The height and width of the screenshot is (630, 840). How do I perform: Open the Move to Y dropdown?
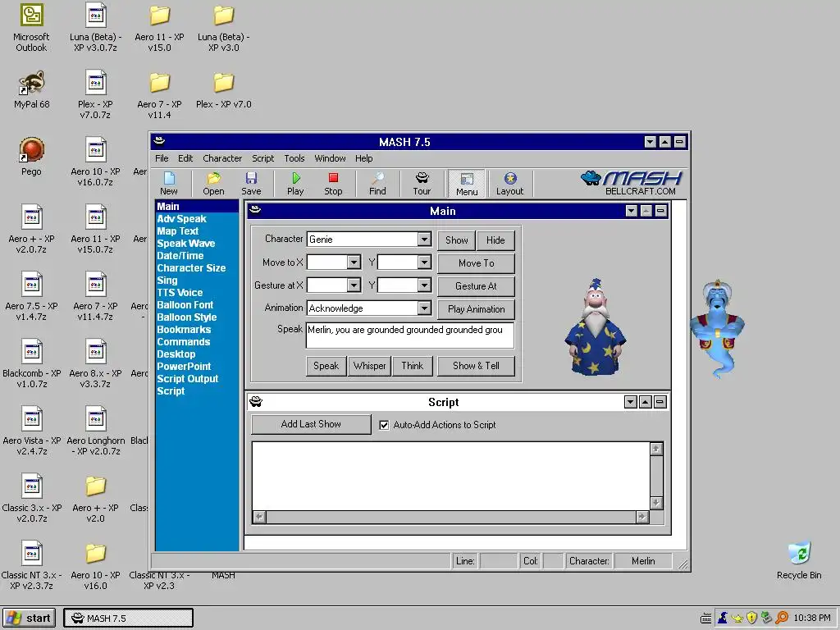tap(424, 262)
